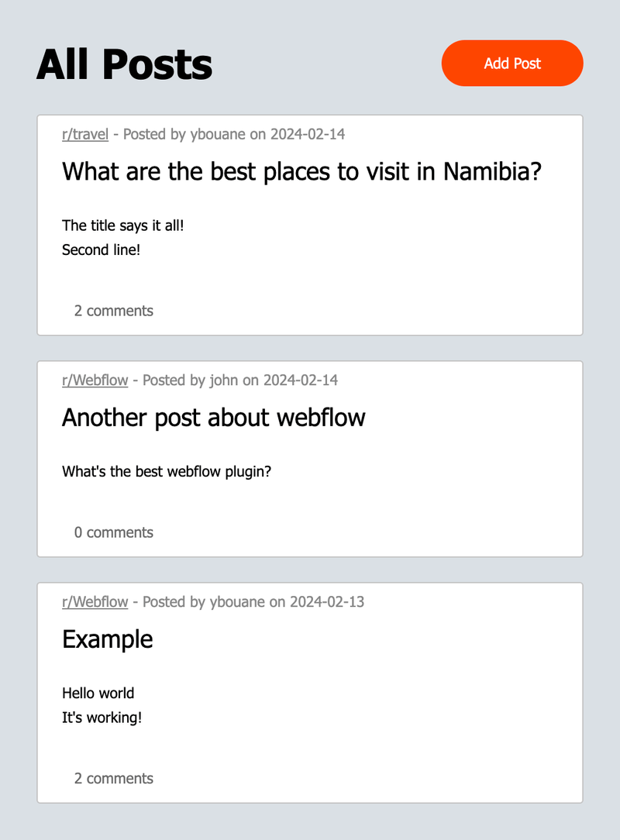
Task: Open the r/travel community link
Action: coord(84,134)
